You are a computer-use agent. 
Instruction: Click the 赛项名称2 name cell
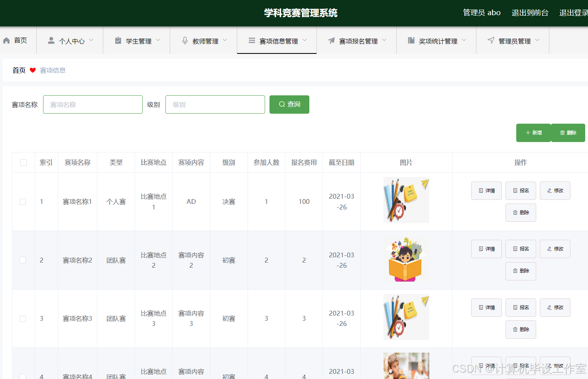[77, 260]
